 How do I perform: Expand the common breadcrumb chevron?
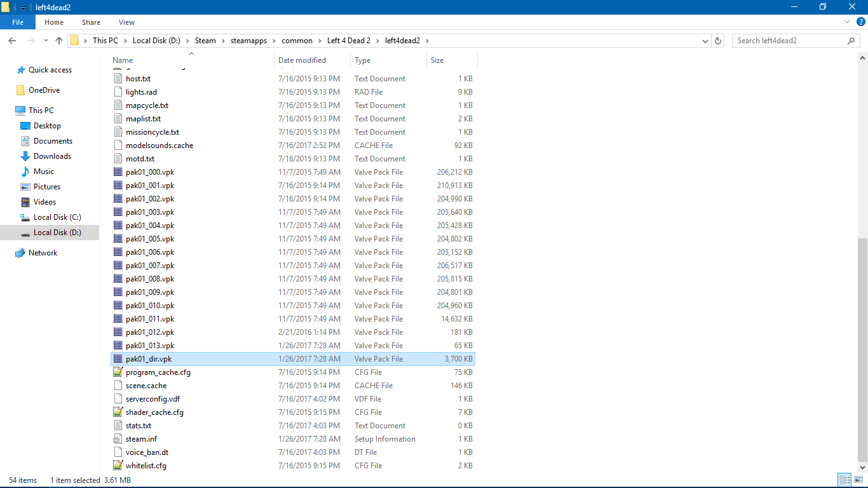click(319, 41)
